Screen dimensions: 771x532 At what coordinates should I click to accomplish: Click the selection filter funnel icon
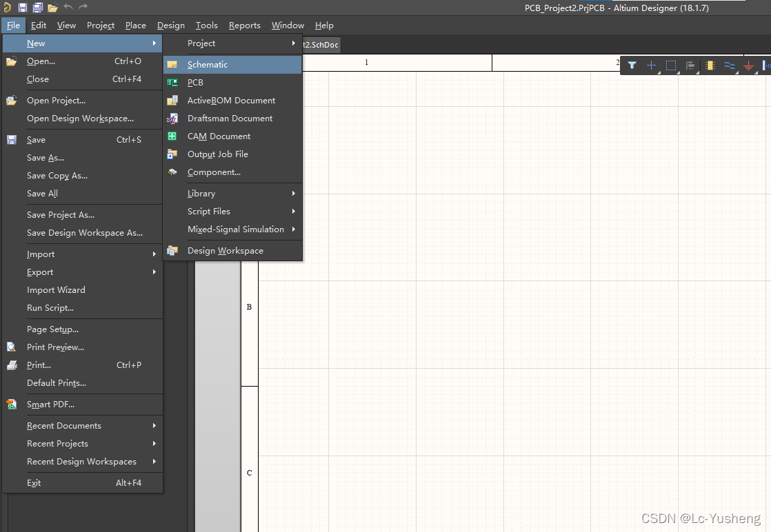(632, 65)
